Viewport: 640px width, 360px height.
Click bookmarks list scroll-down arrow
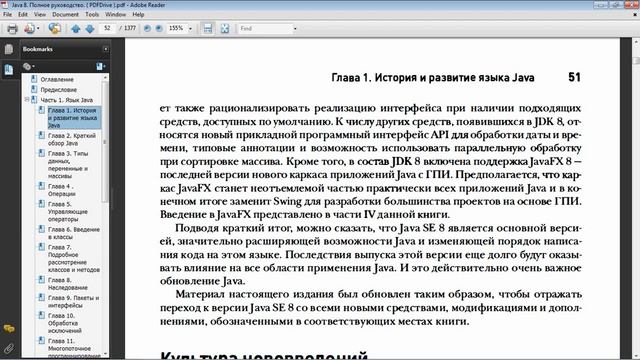(x=105, y=354)
